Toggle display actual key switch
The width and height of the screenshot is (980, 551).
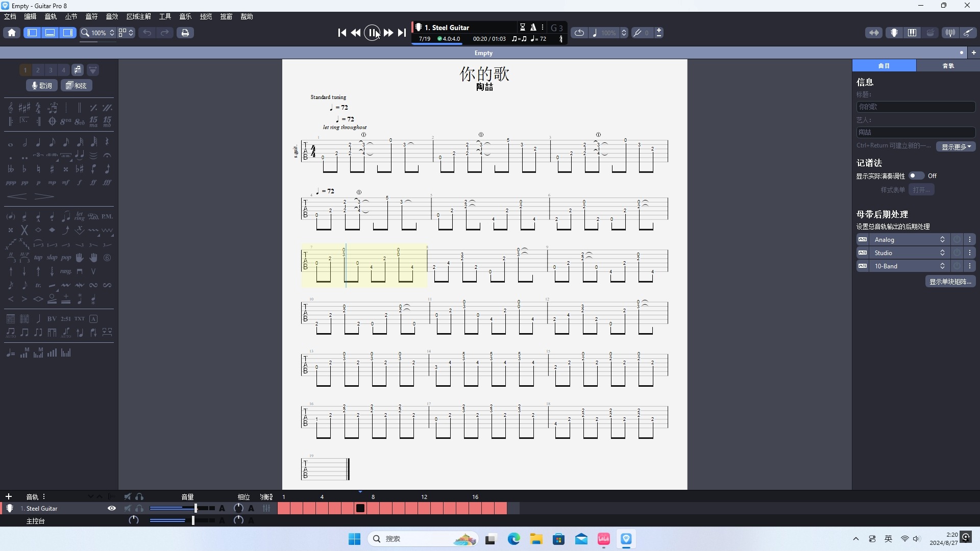[x=916, y=176]
